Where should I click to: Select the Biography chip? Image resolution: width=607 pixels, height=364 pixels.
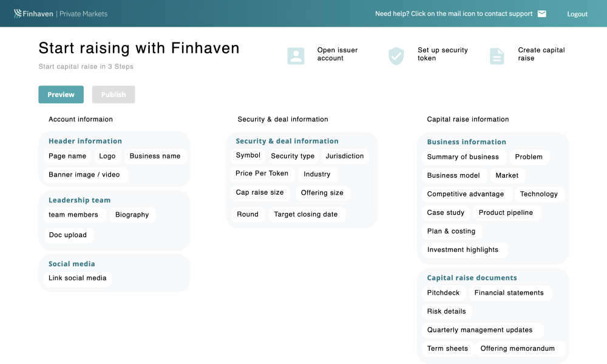point(132,215)
